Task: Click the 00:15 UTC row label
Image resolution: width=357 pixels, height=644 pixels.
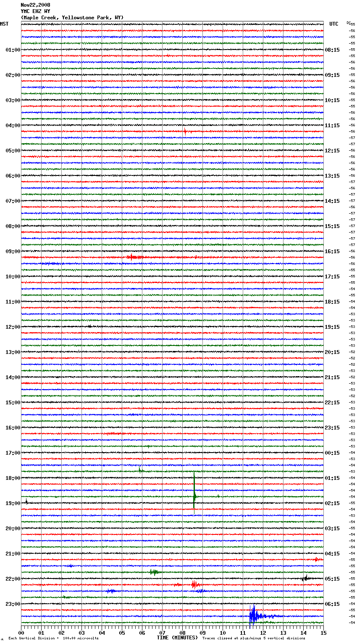Action: (332, 453)
